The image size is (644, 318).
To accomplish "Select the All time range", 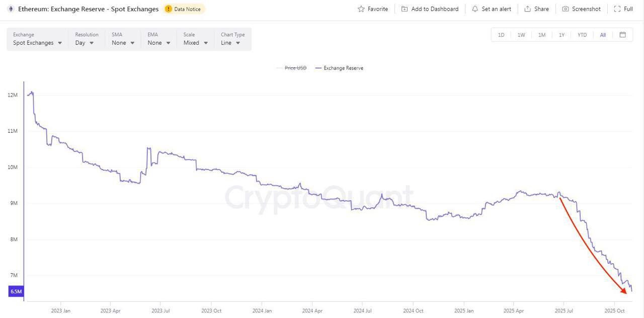I will (x=603, y=35).
